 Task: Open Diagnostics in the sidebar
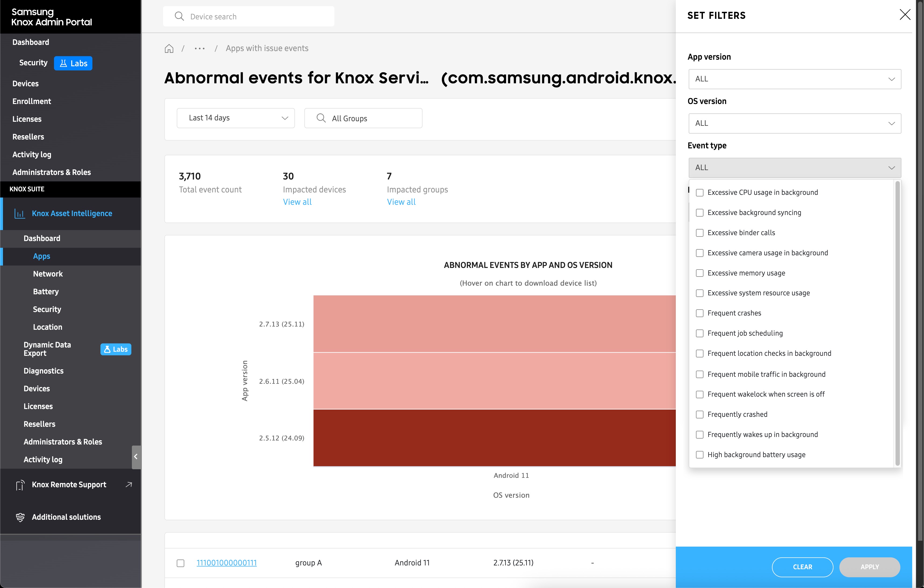[43, 371]
